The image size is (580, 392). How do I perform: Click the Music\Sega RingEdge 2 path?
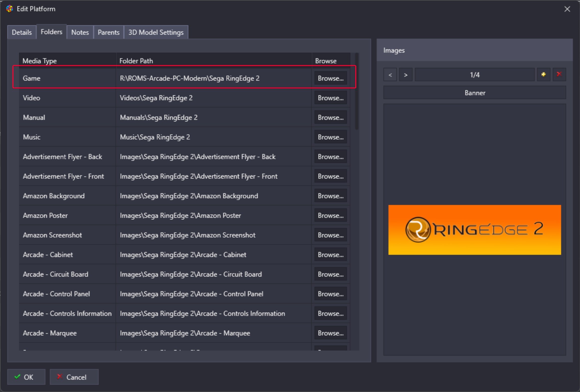pyautogui.click(x=155, y=137)
